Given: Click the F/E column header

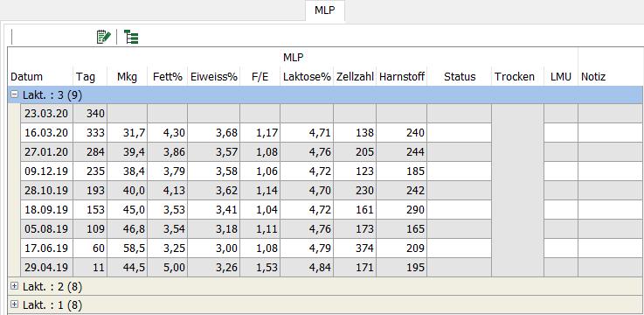Looking at the screenshot, I should (x=260, y=77).
